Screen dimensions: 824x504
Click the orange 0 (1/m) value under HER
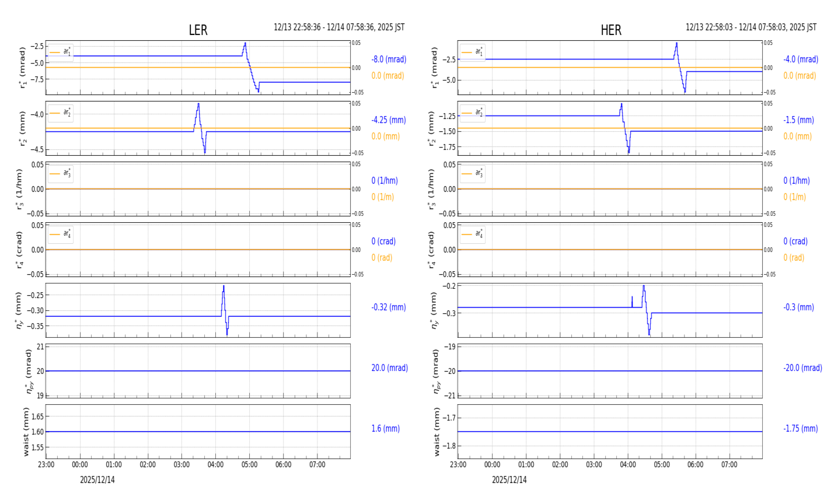pyautogui.click(x=795, y=197)
